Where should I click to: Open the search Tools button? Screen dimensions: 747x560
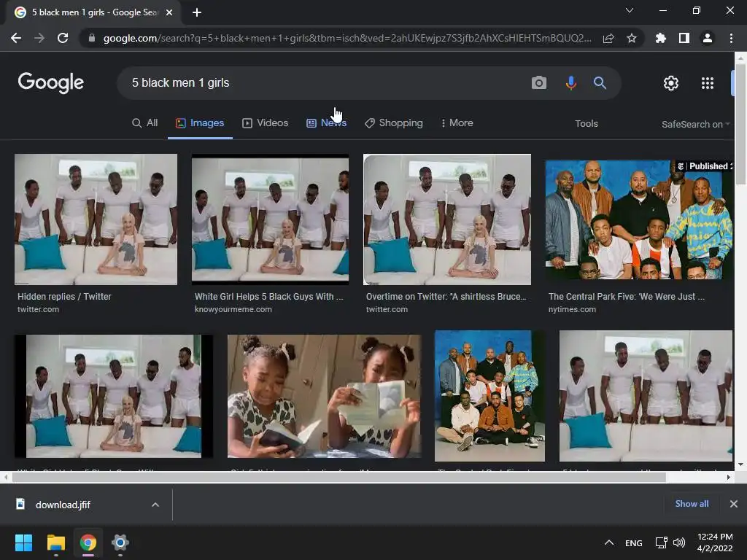587,123
